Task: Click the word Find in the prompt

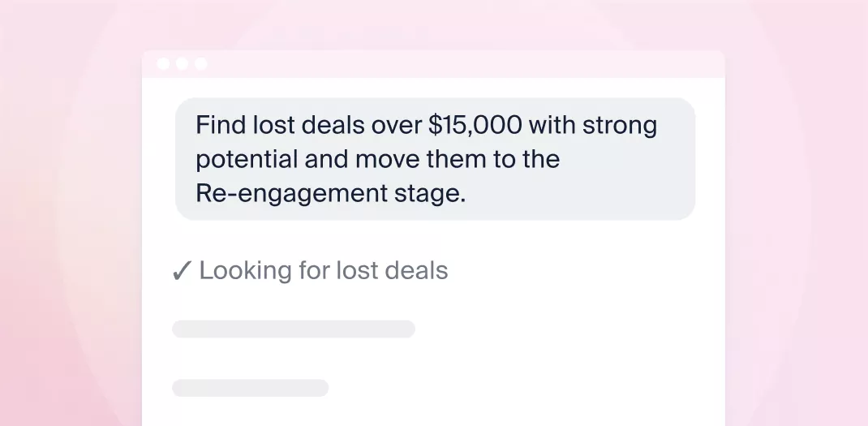Action: 221,125
